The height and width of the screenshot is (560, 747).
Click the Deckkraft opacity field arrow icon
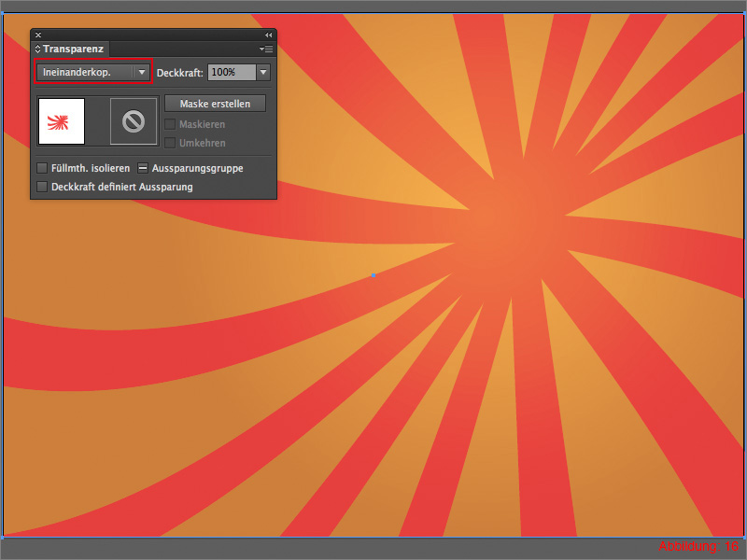click(x=262, y=72)
